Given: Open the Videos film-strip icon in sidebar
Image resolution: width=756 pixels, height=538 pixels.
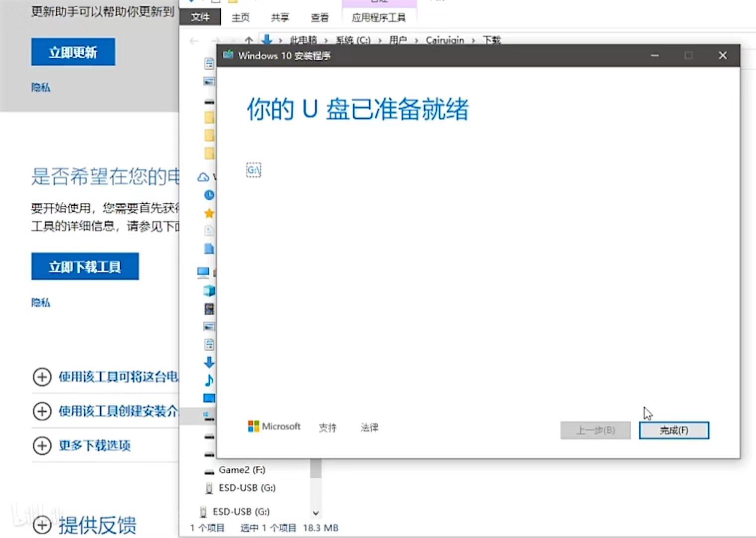Looking at the screenshot, I should coord(209,309).
